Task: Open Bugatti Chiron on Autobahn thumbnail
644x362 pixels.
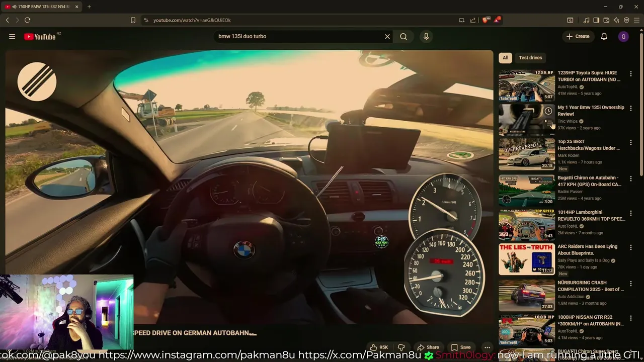Action: 527,190
